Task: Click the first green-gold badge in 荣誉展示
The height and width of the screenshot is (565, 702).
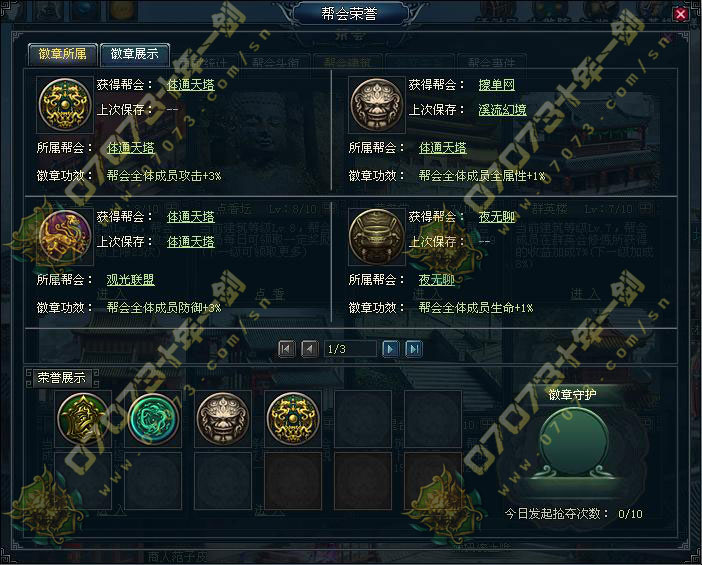Action: coord(83,419)
